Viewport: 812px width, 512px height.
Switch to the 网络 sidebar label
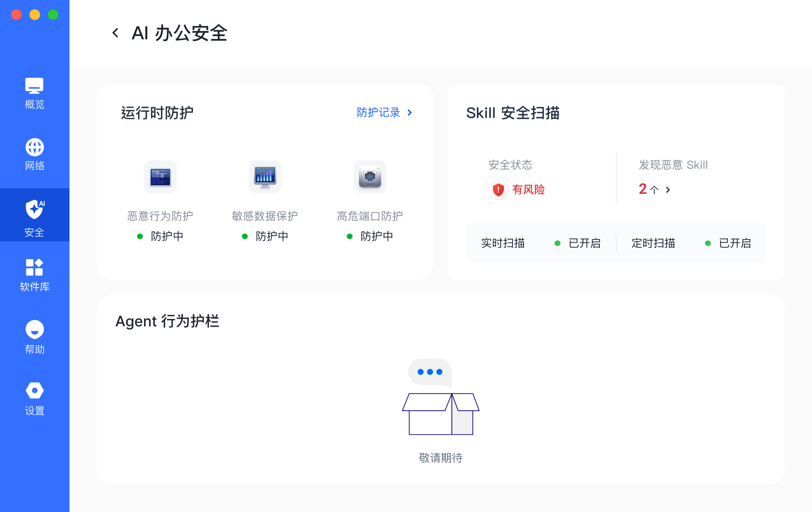coord(35,165)
